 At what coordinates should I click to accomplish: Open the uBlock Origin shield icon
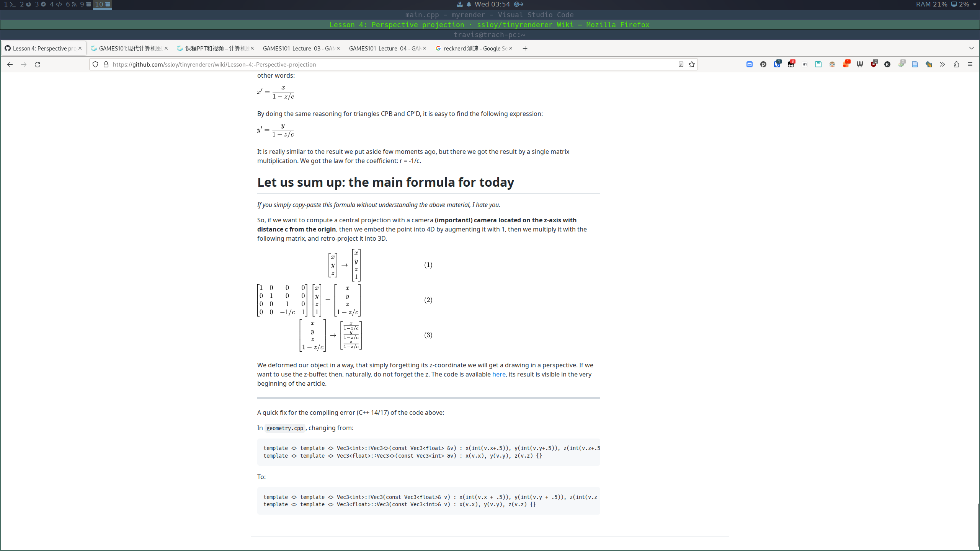[x=874, y=64]
